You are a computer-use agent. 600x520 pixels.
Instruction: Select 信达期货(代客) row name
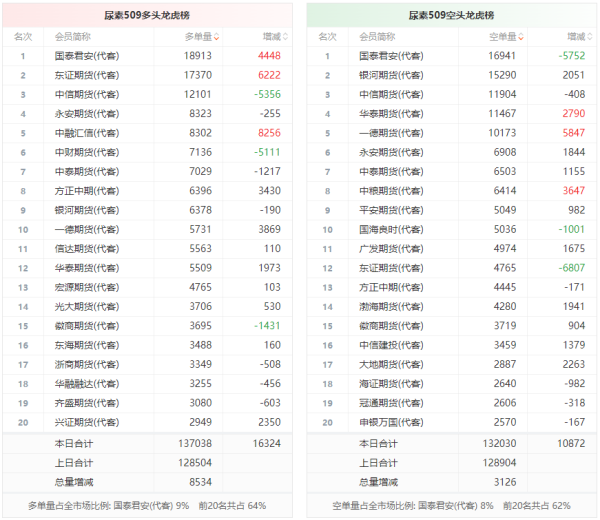click(x=87, y=249)
